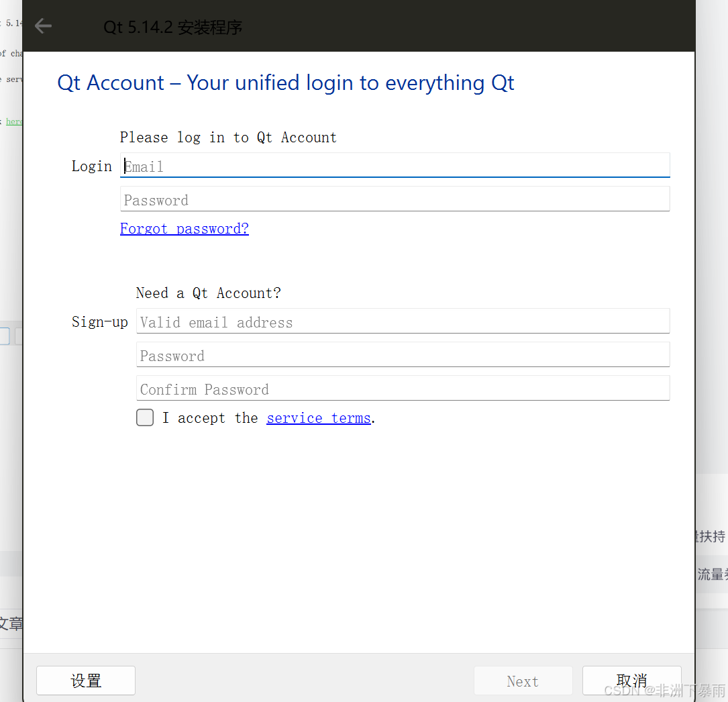
Task: Select the 'Login' label
Action: click(x=91, y=166)
